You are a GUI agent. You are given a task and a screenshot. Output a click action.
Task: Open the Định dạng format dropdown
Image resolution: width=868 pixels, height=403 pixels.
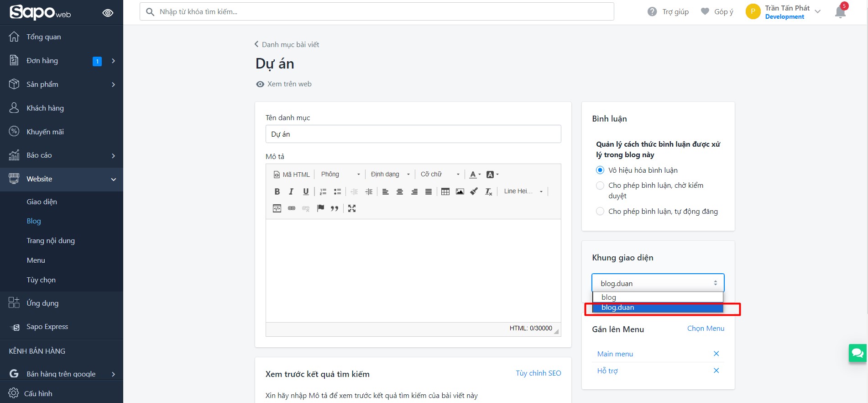[x=390, y=174]
